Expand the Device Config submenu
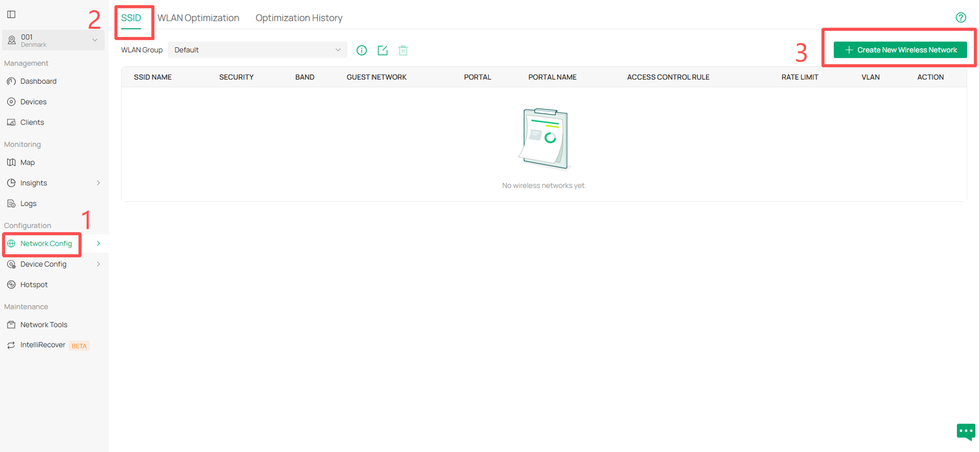980x452 pixels. click(98, 264)
